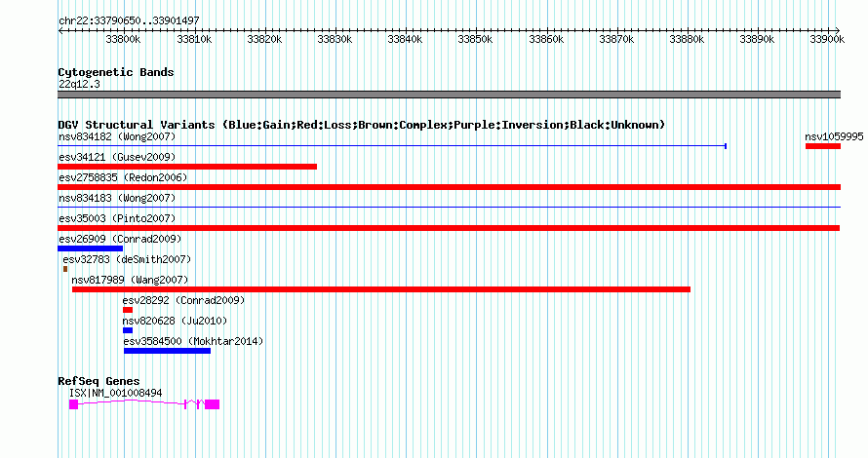Click the left arrowhead of the ruler
This screenshot has width=868, height=458.
(x=60, y=30)
